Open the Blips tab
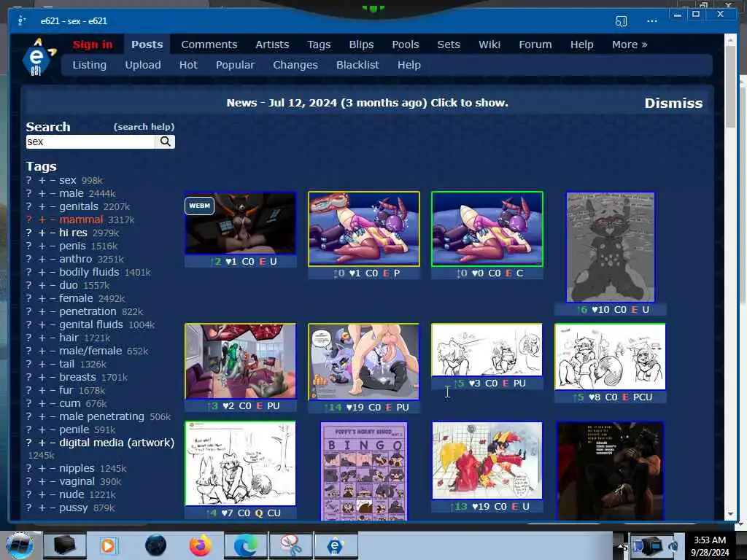The image size is (747, 560). coord(361,44)
